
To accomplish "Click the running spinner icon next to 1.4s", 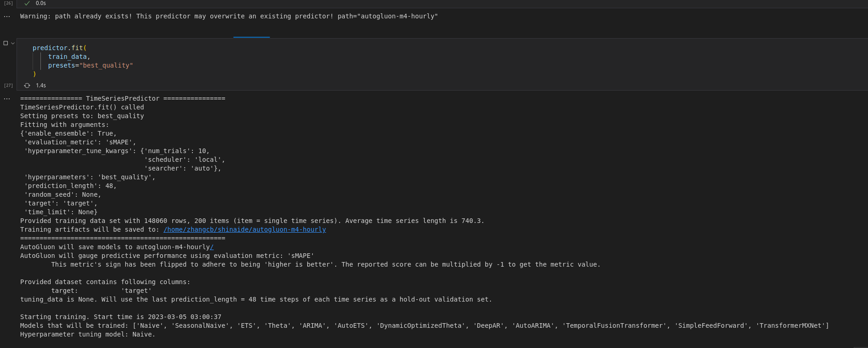I will pyautogui.click(x=27, y=86).
